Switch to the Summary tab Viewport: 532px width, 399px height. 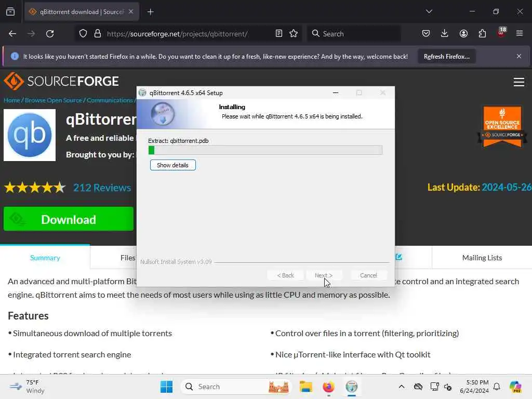click(x=45, y=258)
